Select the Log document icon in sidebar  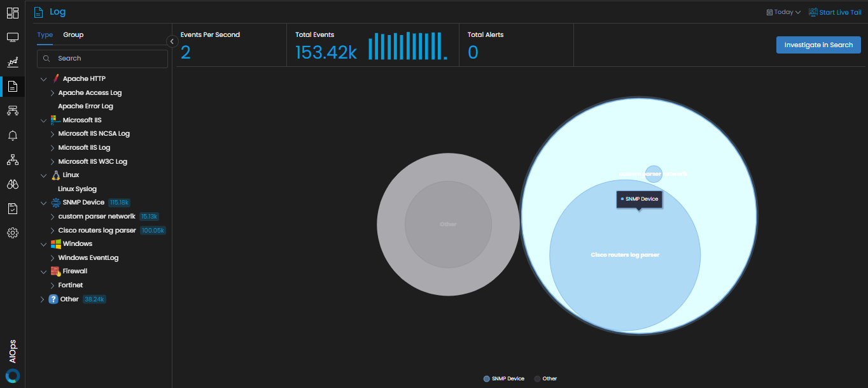(x=12, y=87)
